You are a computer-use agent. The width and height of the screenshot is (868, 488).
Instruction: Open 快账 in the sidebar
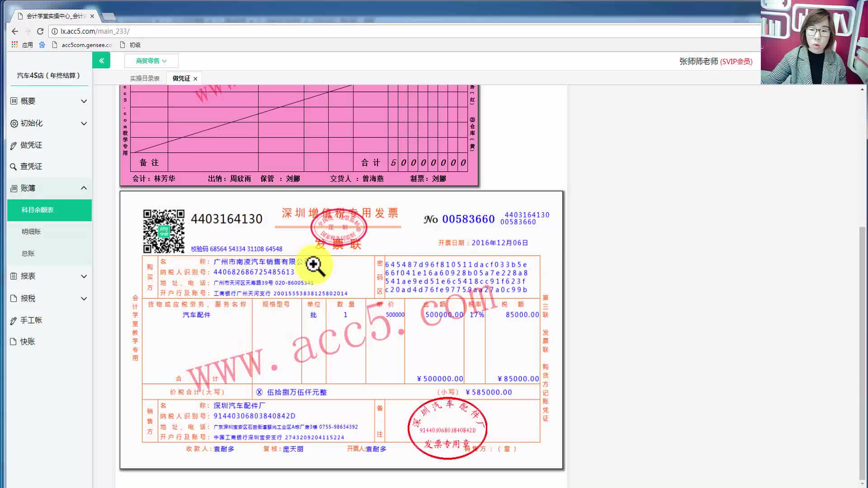point(27,342)
